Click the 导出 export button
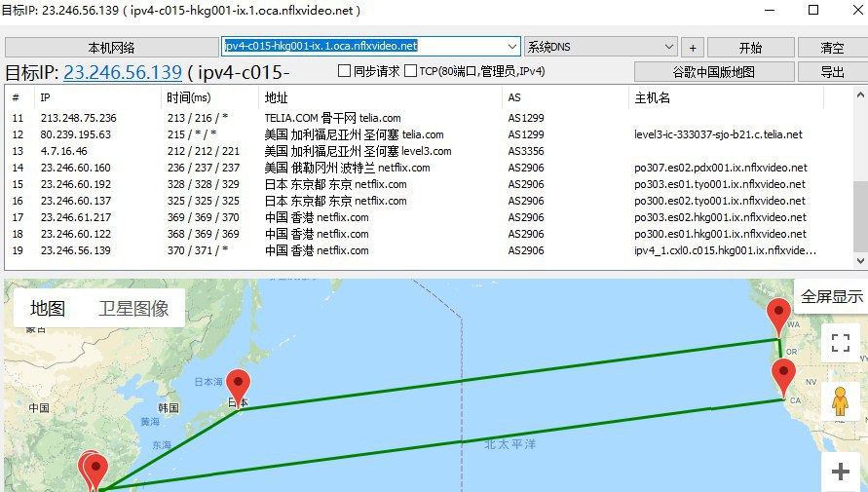The image size is (868, 492). point(832,72)
